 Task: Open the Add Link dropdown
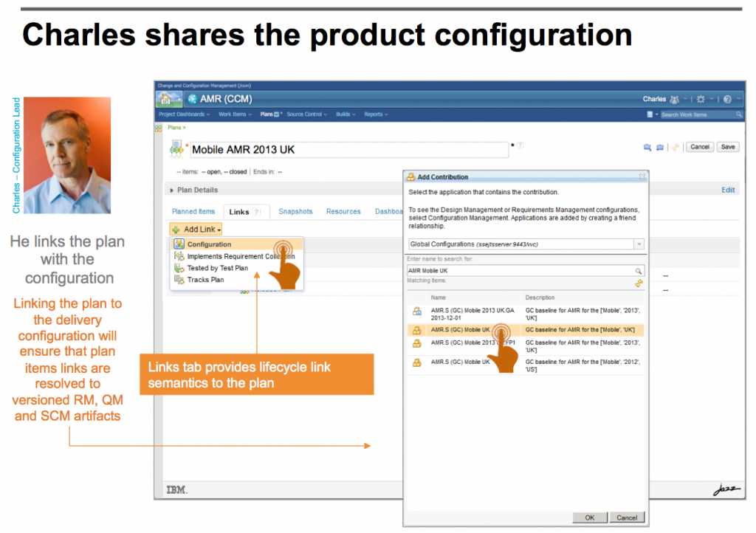[196, 230]
